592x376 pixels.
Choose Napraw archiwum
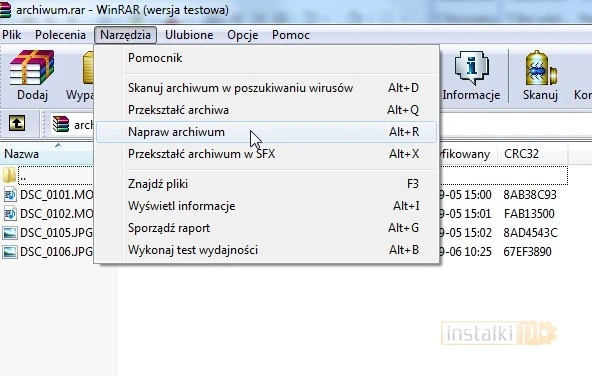[x=267, y=132]
